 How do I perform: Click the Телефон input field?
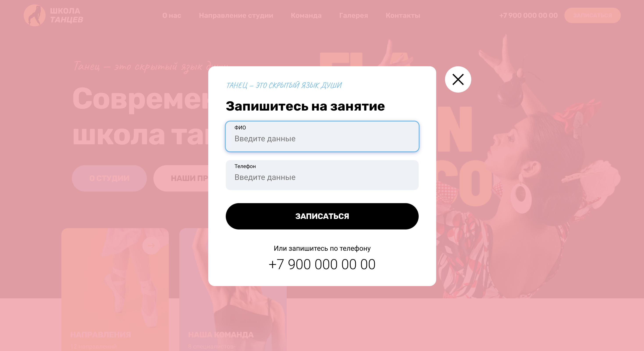point(322,175)
